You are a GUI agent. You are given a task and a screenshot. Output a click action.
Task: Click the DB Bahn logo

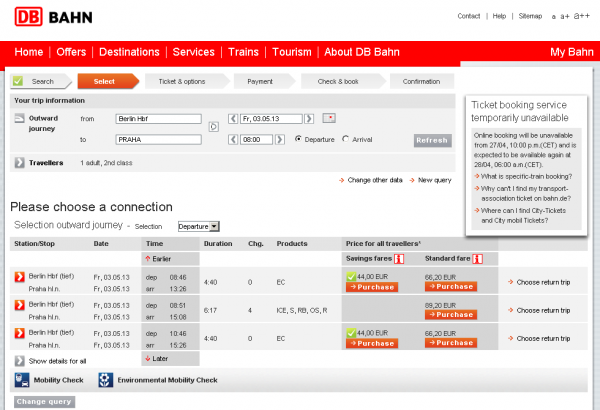pos(54,17)
